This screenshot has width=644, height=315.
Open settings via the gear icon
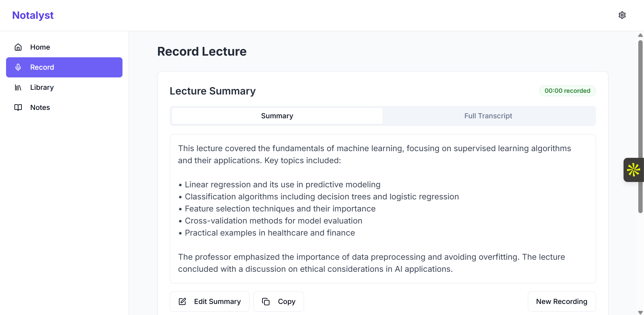pyautogui.click(x=622, y=15)
